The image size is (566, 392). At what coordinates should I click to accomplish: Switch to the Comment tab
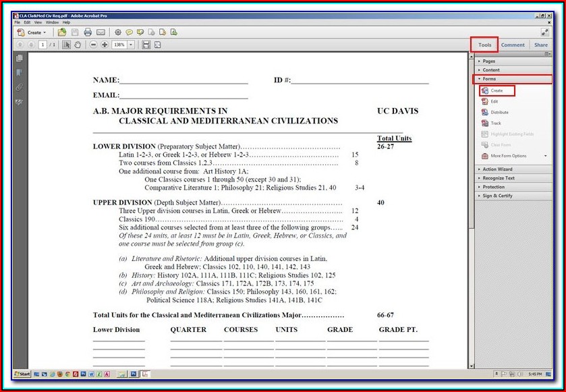tap(513, 45)
